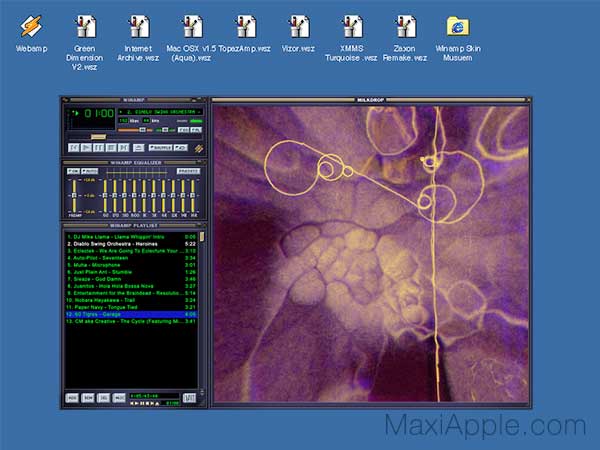Select Paper Navy - Tongue Tied track

click(131, 307)
